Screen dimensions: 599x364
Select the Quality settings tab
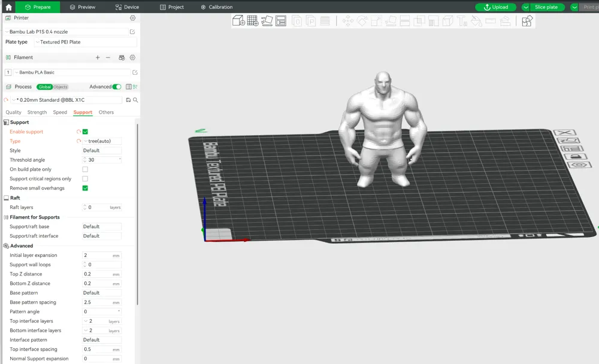pyautogui.click(x=13, y=113)
